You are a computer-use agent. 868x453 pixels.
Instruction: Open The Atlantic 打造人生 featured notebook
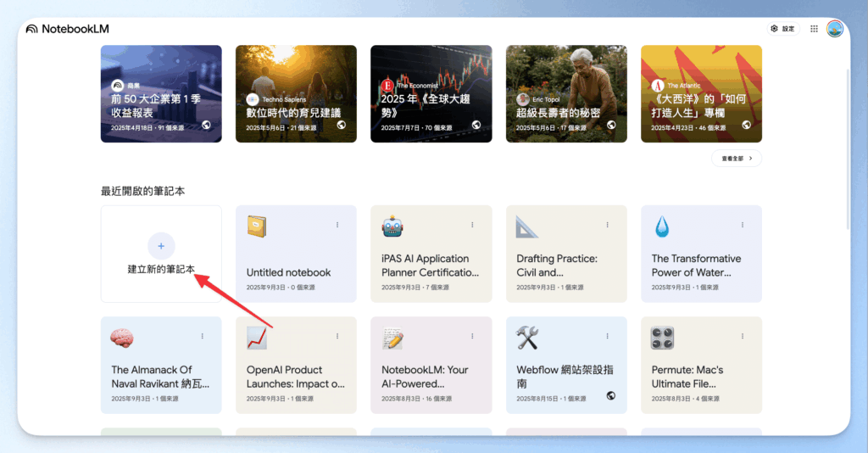[x=701, y=93]
